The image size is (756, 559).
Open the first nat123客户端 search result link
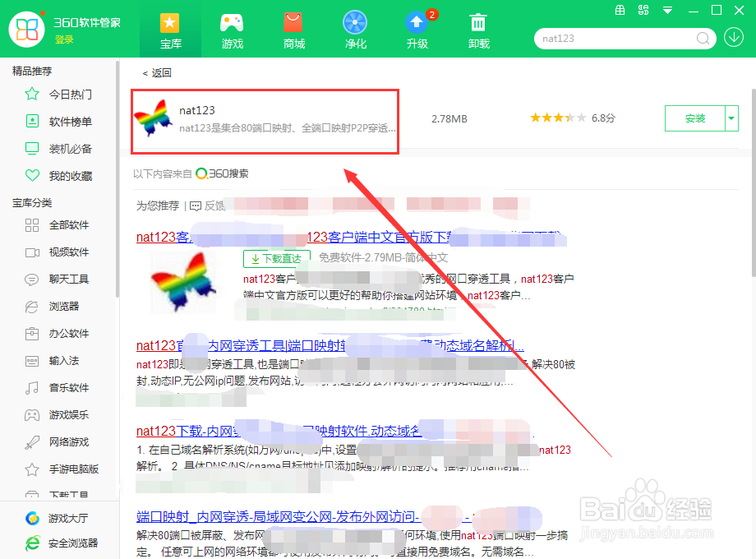click(x=351, y=238)
